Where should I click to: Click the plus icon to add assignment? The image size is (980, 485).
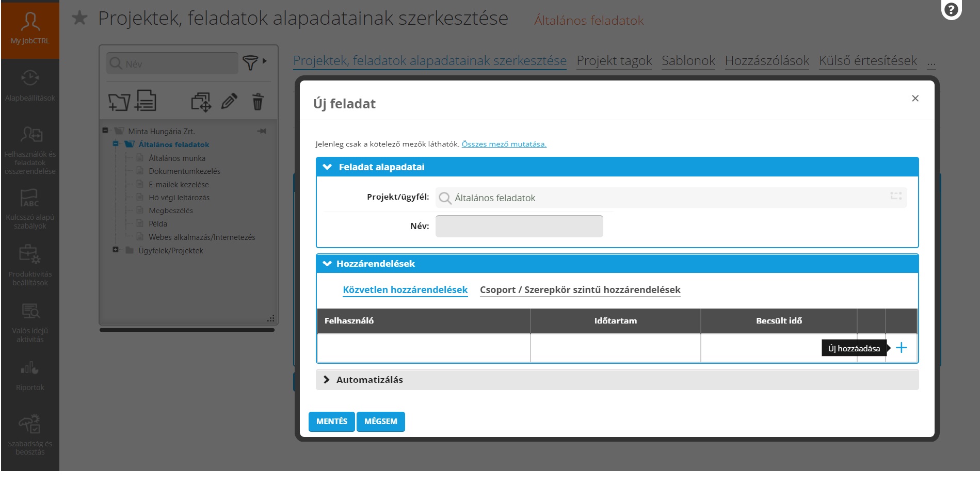(x=901, y=348)
